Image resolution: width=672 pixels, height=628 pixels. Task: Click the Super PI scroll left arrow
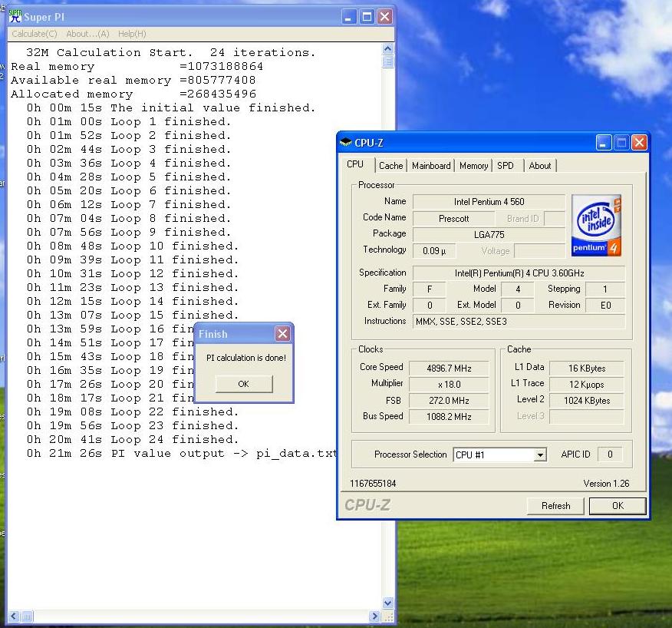click(14, 616)
